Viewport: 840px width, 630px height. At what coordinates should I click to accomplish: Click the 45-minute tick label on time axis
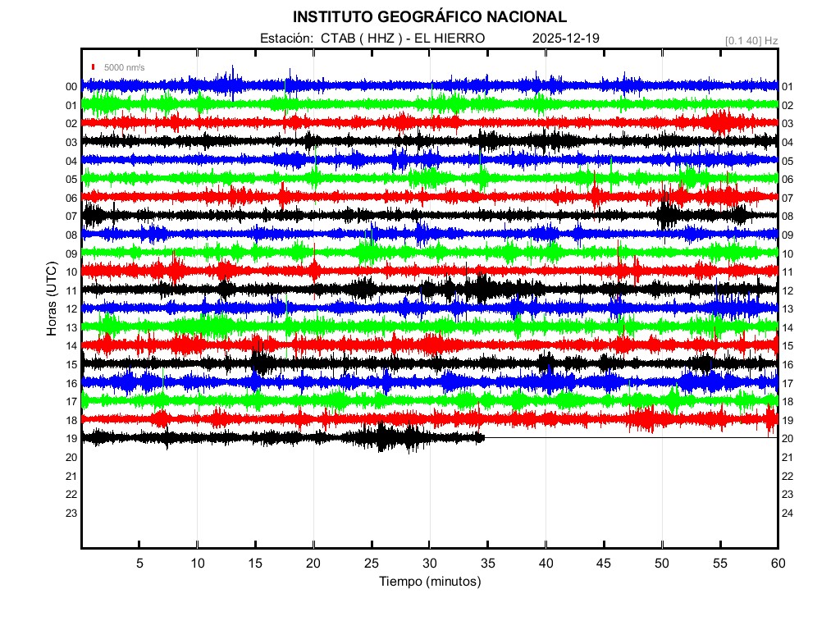point(603,564)
